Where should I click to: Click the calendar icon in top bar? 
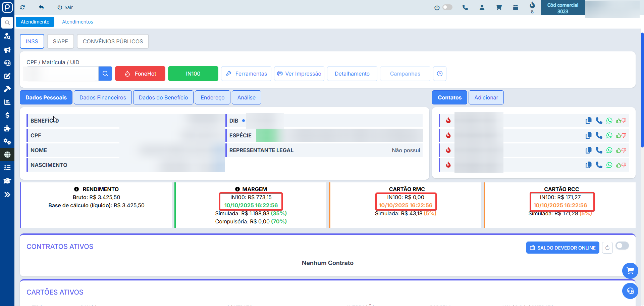coord(516,7)
